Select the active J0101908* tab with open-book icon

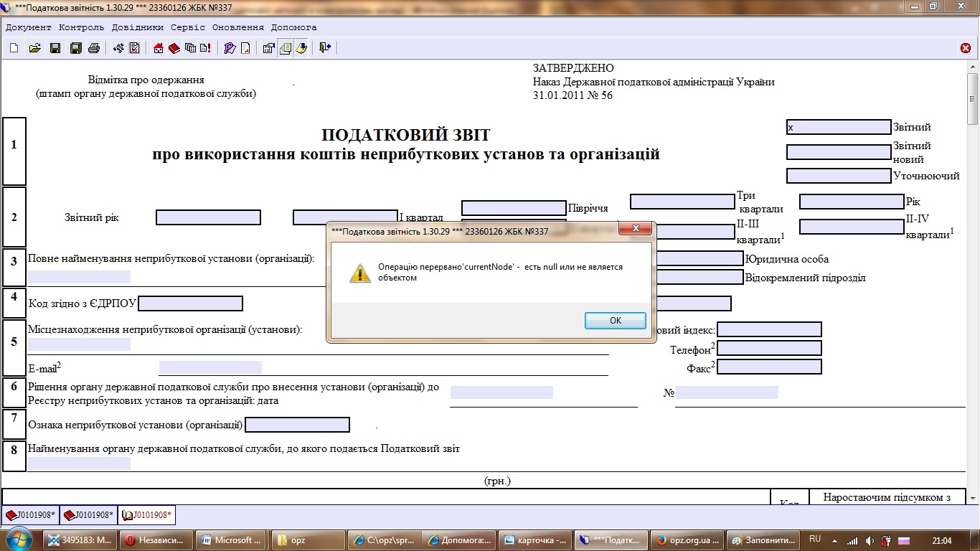pyautogui.click(x=146, y=515)
